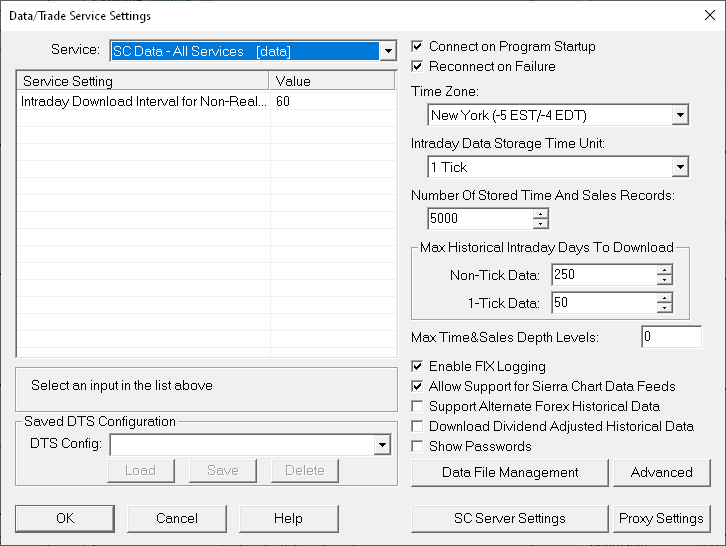Click Stored Time And Sales Records field
This screenshot has width=726, height=546.
pos(480,219)
